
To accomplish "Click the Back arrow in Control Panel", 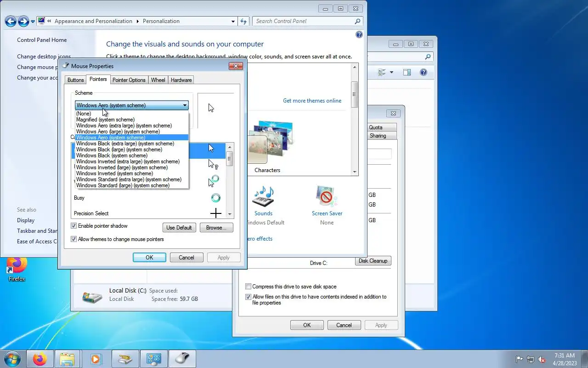I will [11, 21].
